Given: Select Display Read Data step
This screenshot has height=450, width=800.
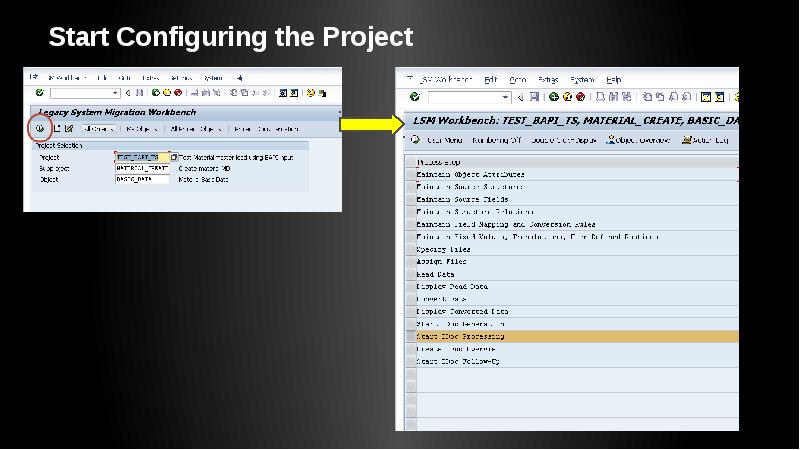Looking at the screenshot, I should coord(577,287).
